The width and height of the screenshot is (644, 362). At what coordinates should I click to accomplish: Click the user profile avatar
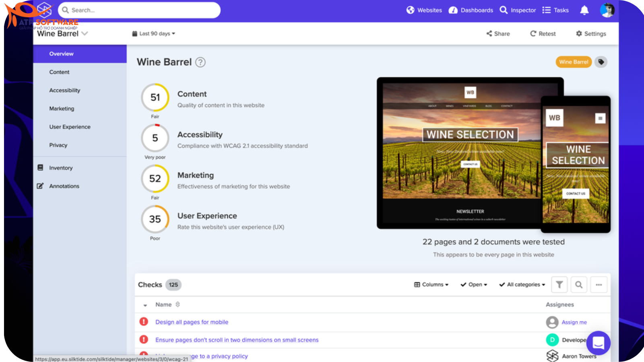point(607,10)
